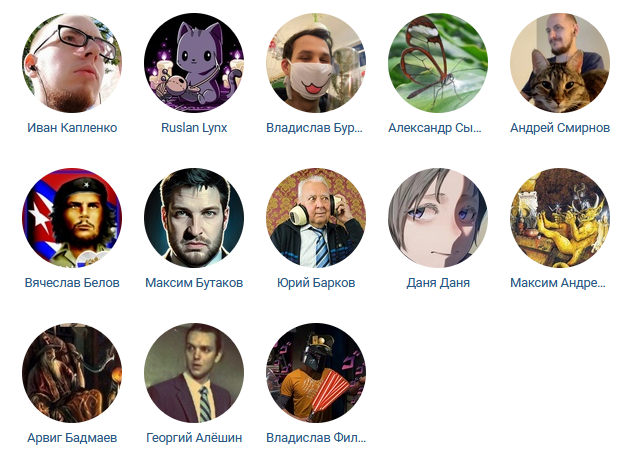Click the yellow demon avatar of Максим Андре...
Viewport: 627px width, 464px height.
(560, 218)
